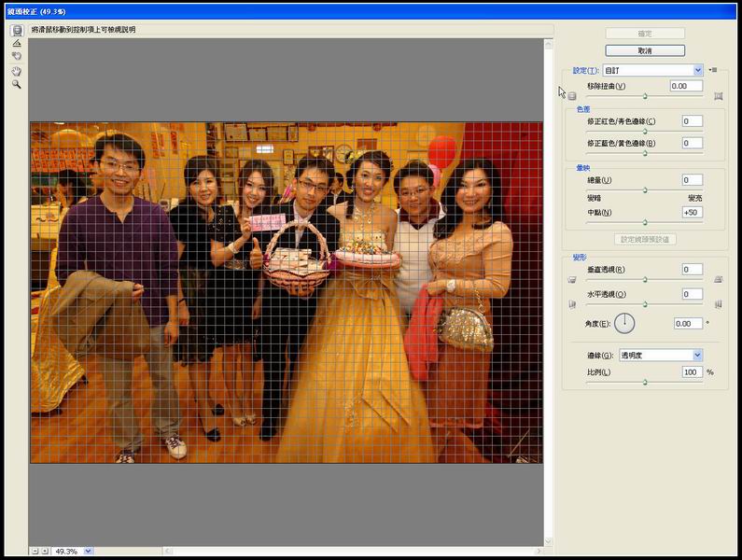The width and height of the screenshot is (742, 560).
Task: Click the red/cyan fringe slider
Action: click(645, 132)
